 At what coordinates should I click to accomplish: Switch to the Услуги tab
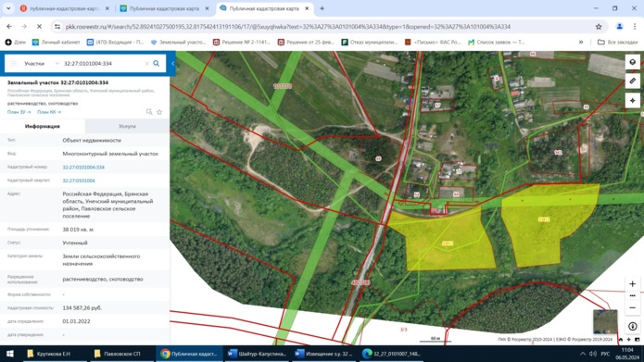point(127,126)
